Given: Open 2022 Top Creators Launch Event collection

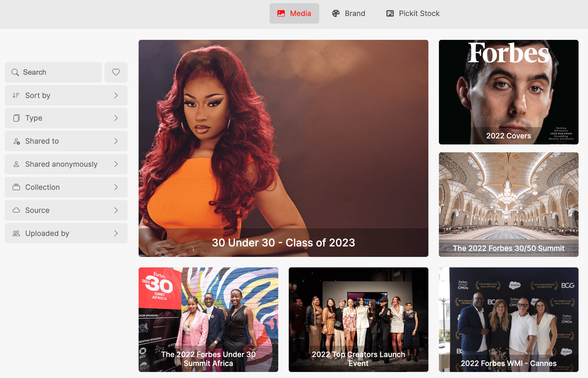Looking at the screenshot, I should [358, 320].
